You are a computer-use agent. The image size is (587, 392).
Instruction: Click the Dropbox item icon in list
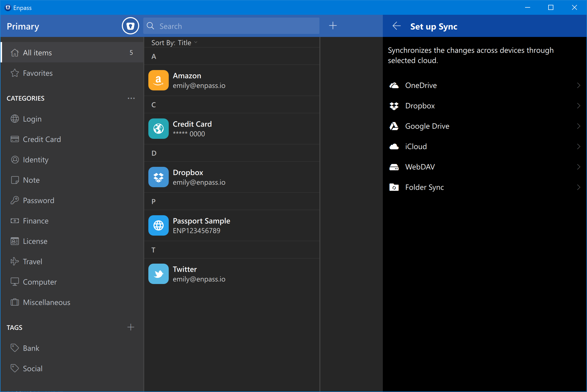(158, 177)
